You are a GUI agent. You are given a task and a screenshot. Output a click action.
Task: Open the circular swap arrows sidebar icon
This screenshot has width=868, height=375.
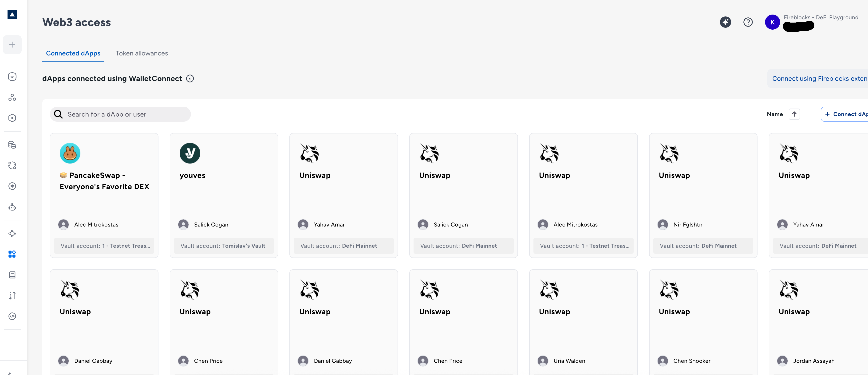click(x=12, y=165)
